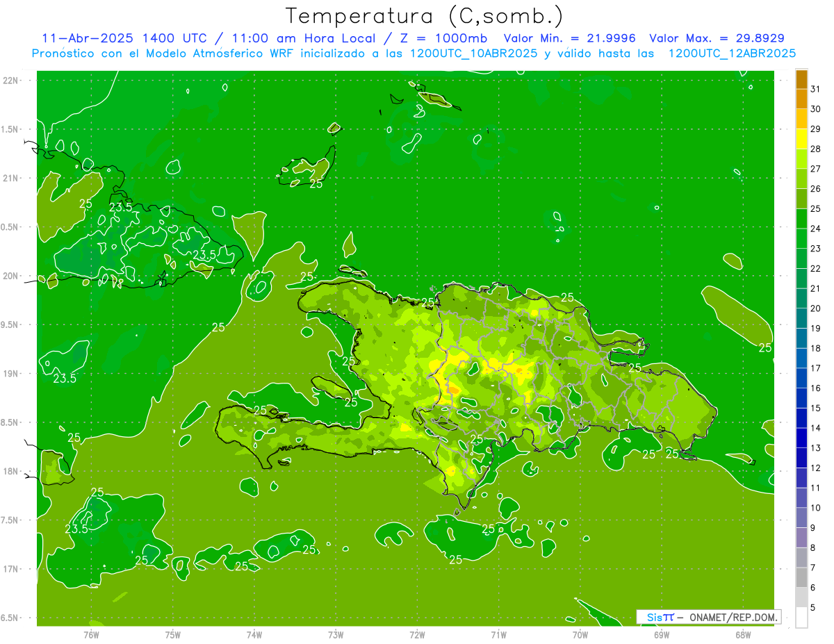This screenshot has width=834, height=644.
Task: Click the '20N' latitude axis label
Action: click(x=10, y=276)
